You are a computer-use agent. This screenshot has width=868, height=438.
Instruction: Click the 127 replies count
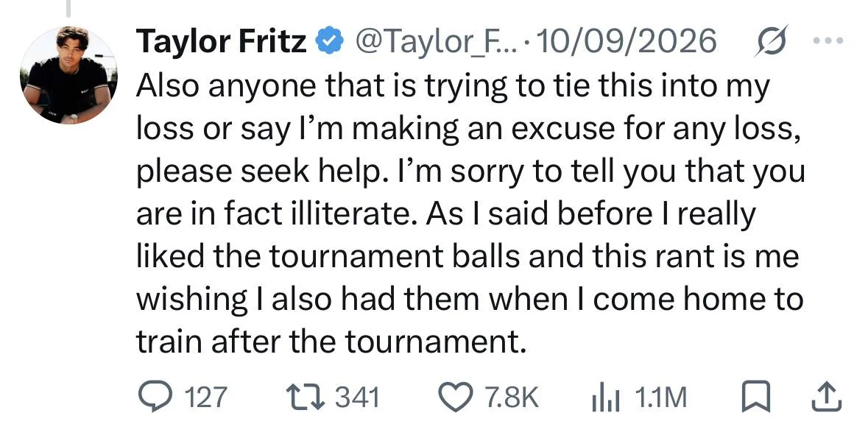point(205,398)
